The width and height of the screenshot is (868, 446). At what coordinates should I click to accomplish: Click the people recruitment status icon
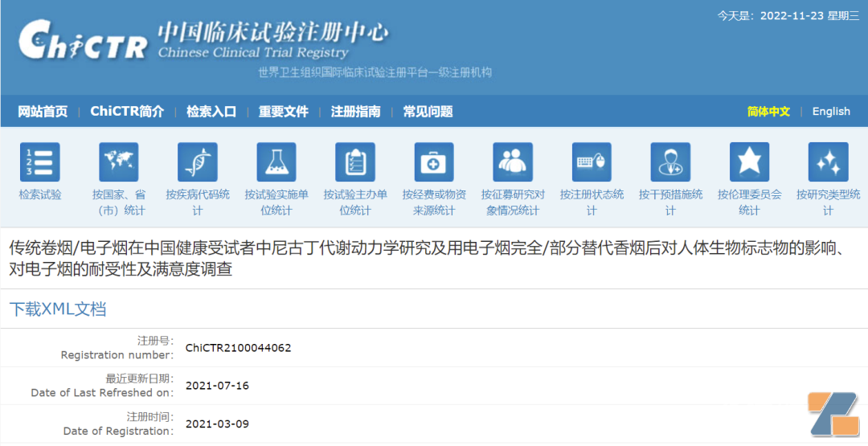(x=513, y=162)
